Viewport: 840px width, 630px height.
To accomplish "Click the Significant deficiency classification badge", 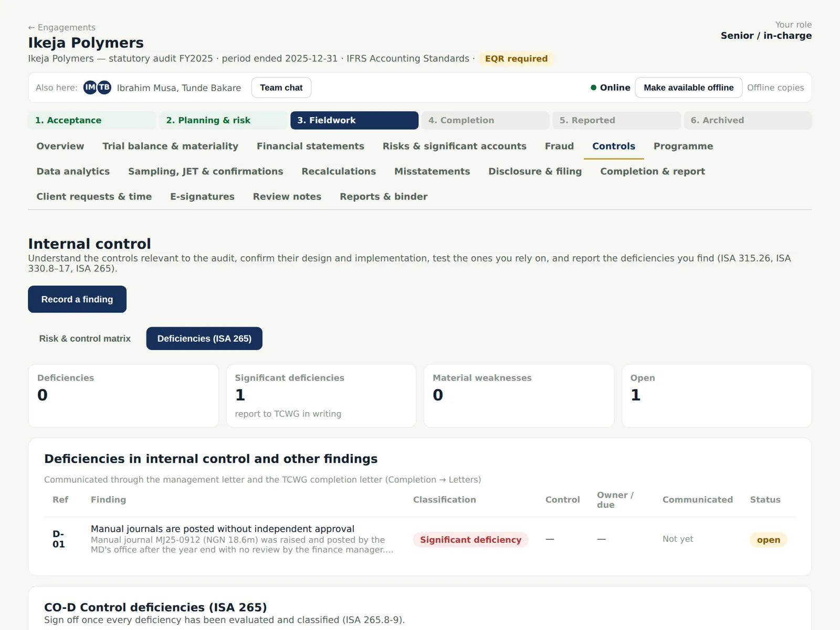I will click(470, 540).
